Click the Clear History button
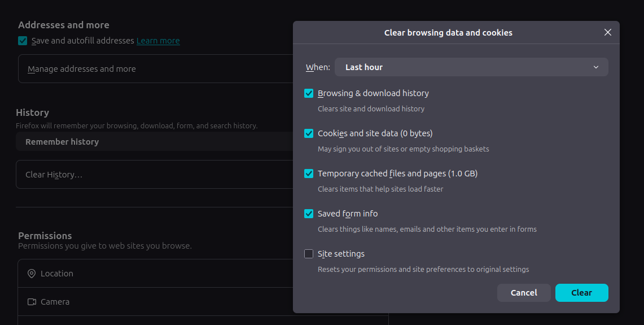Viewport: 644px width, 325px height. coord(54,175)
